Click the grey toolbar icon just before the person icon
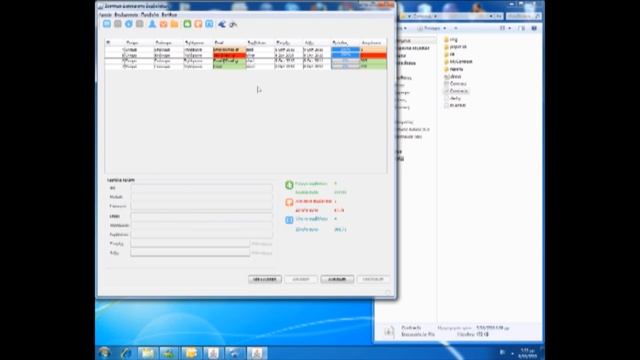 coord(140,24)
